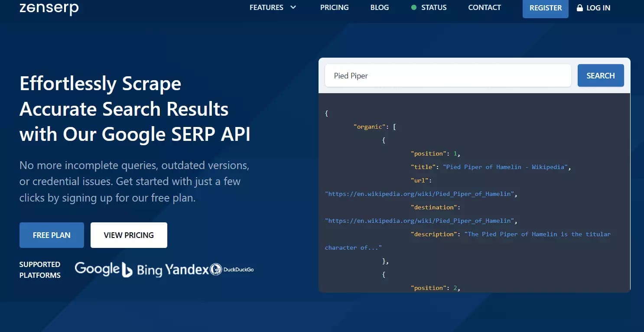Open the PRICING menu item
644x332 pixels.
(334, 7)
